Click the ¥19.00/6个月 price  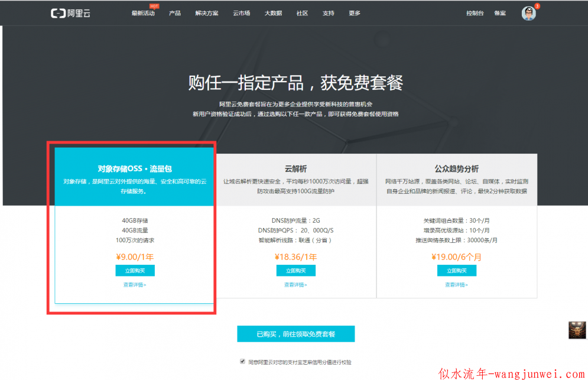click(456, 257)
